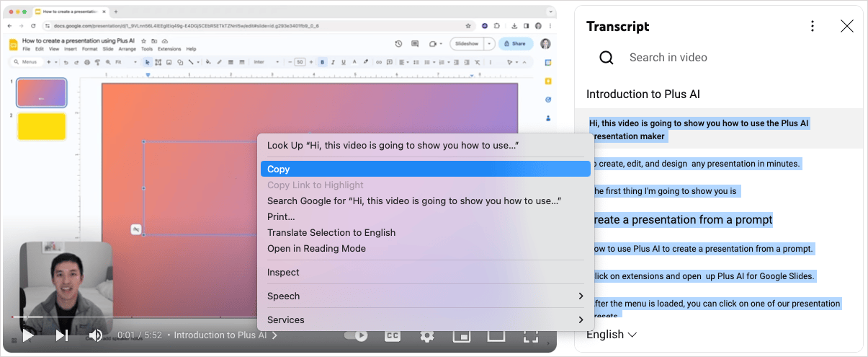The width and height of the screenshot is (868, 357).
Task: Open comments icon in Slides header
Action: [x=416, y=43]
